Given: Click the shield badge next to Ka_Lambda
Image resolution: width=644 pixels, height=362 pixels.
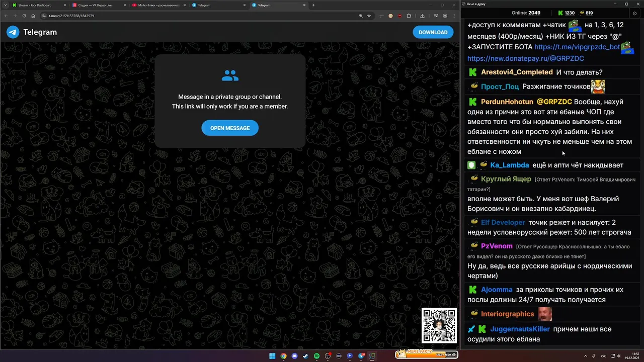Looking at the screenshot, I should (x=471, y=165).
